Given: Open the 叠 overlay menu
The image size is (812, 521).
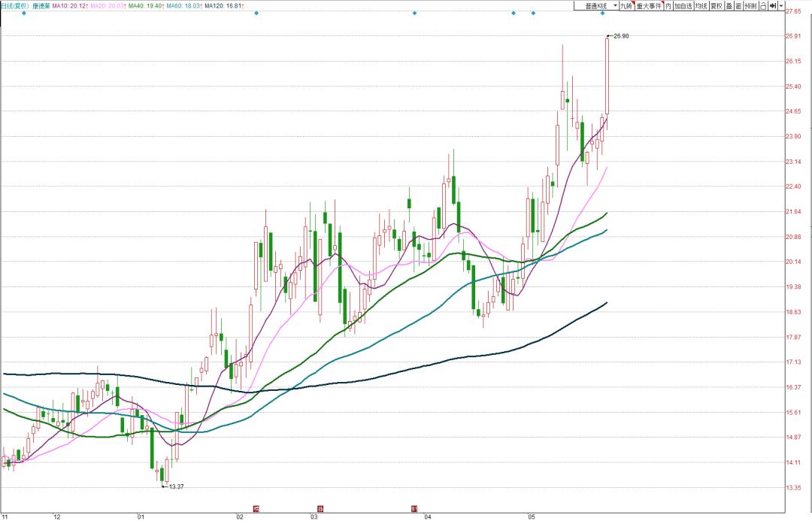Looking at the screenshot, I should (729, 4).
